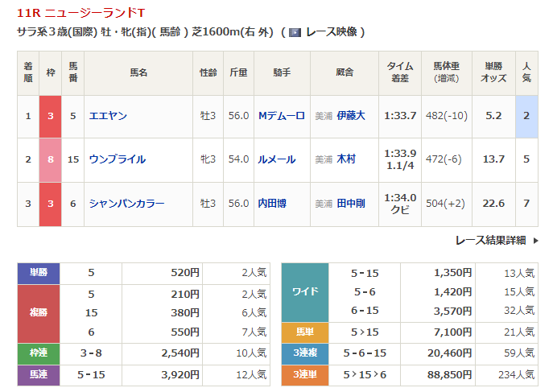Click the 11R ニュージーランドT race title

point(81,12)
